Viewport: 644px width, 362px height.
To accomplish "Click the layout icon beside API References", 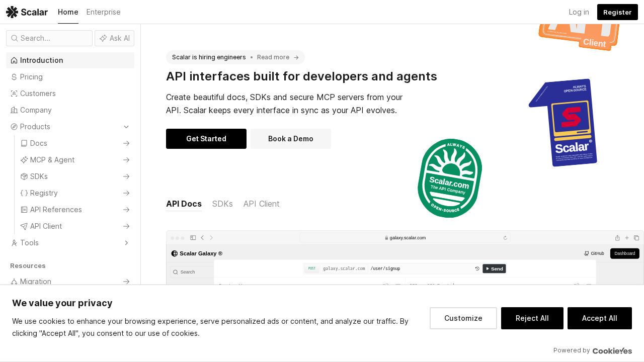I will [x=24, y=210].
